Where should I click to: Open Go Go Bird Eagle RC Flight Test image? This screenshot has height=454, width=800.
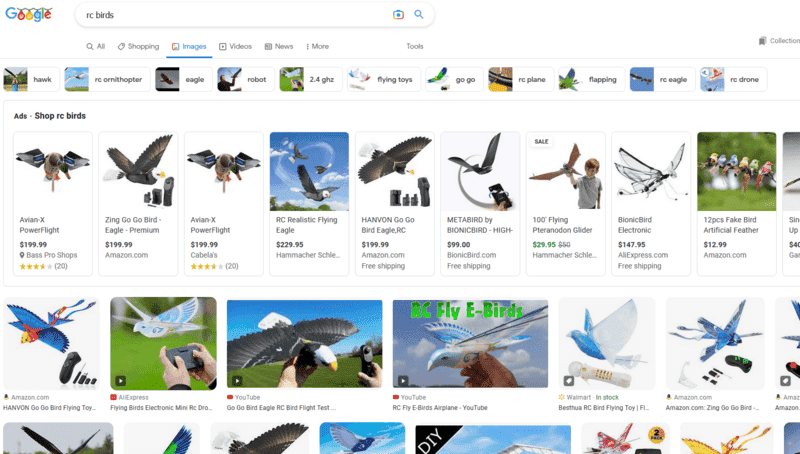click(305, 343)
